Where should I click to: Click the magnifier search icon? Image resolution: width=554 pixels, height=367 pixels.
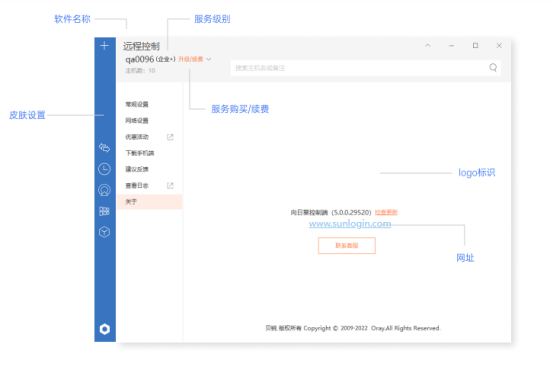coord(493,67)
